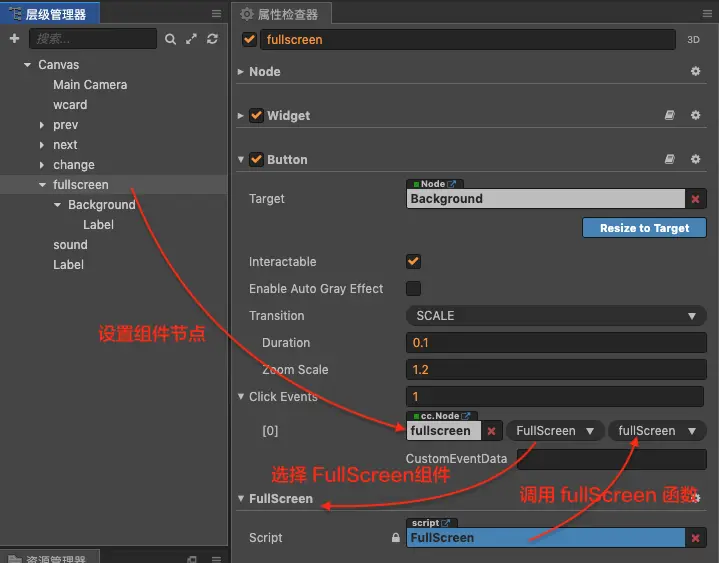
Task: Select the prev node
Action: pyautogui.click(x=66, y=125)
